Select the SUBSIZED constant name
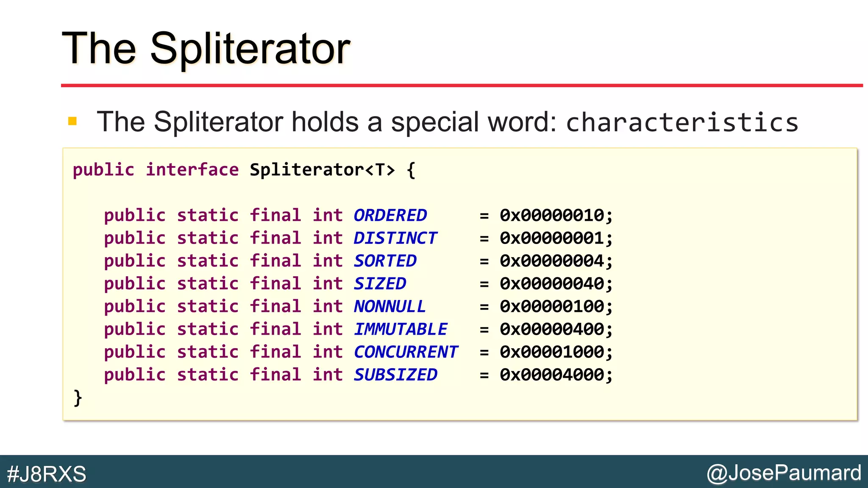The image size is (868, 488). [395, 375]
